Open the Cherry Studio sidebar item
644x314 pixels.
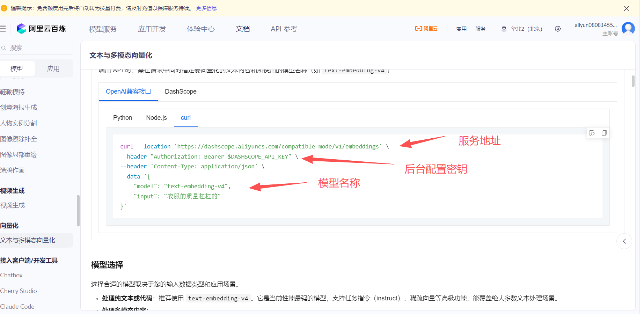coord(19,291)
